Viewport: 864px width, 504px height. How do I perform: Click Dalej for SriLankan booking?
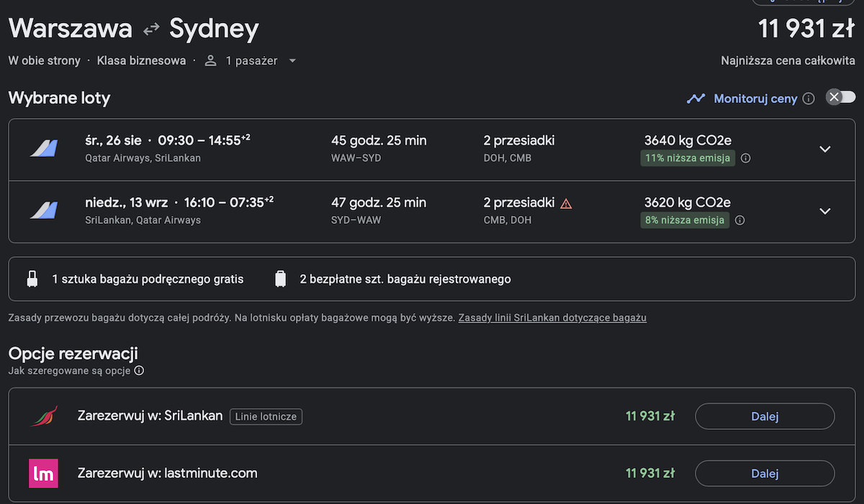tap(765, 416)
